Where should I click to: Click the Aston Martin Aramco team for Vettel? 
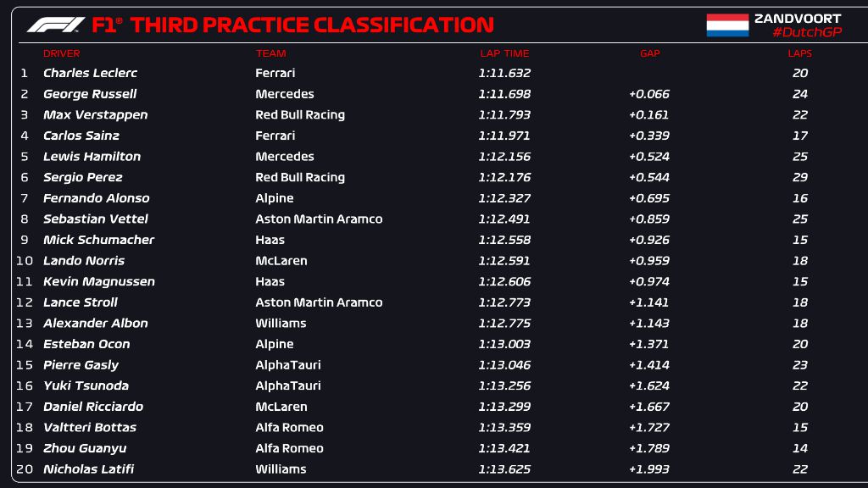pyautogui.click(x=319, y=219)
